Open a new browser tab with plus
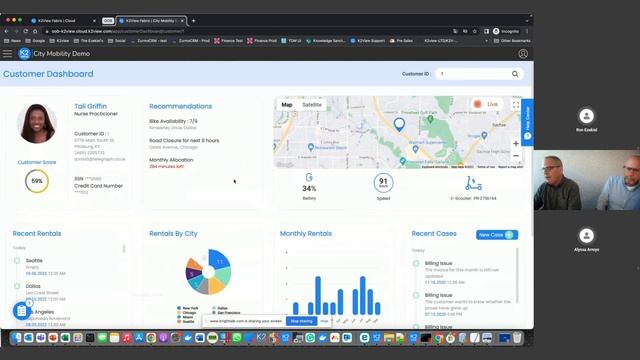This screenshot has height=360, width=640. click(193, 20)
